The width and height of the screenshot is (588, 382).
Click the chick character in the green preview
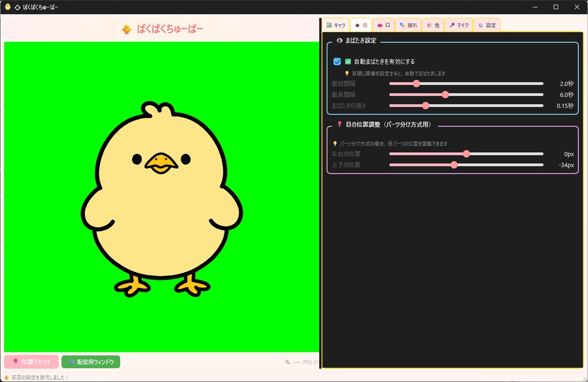[161, 199]
